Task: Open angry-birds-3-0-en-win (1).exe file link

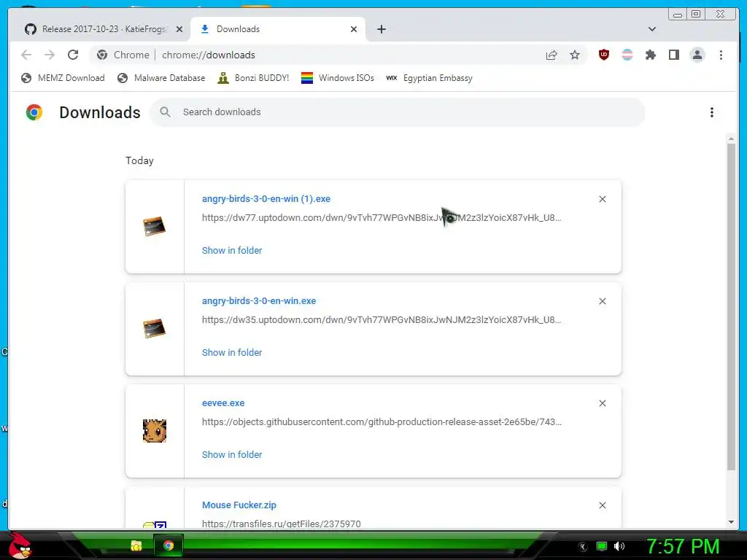Action: [x=266, y=199]
